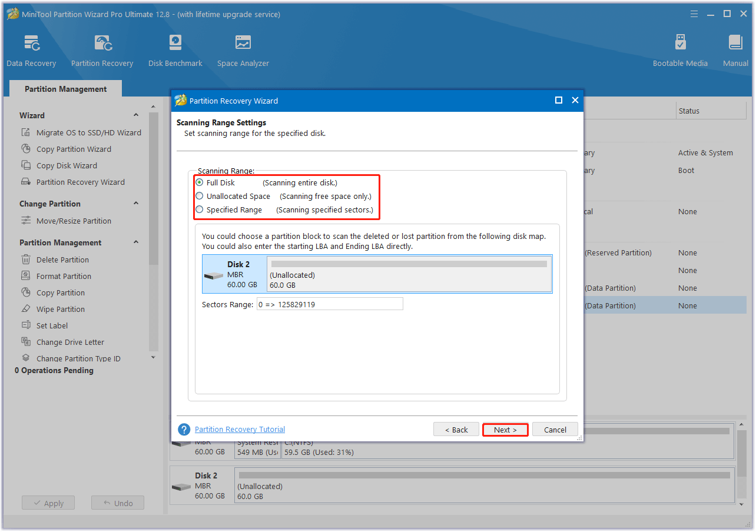Select the Specified Range option
The image size is (756, 532).
pyautogui.click(x=200, y=210)
